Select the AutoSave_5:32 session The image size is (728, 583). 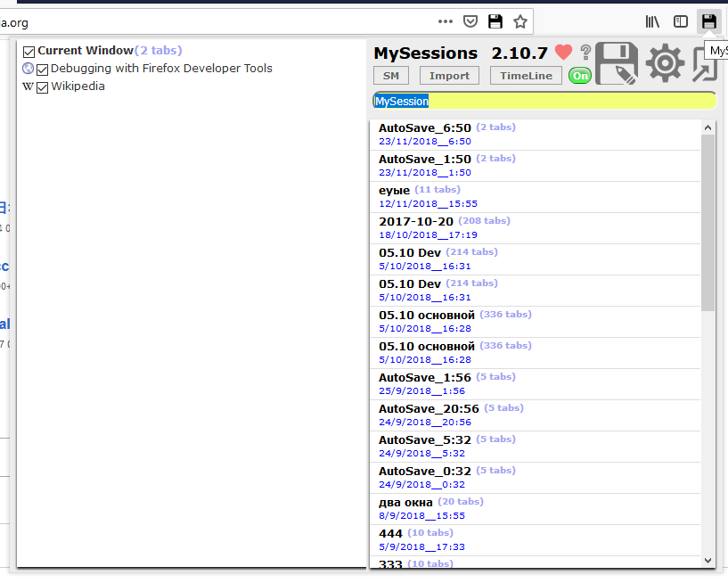click(535, 447)
